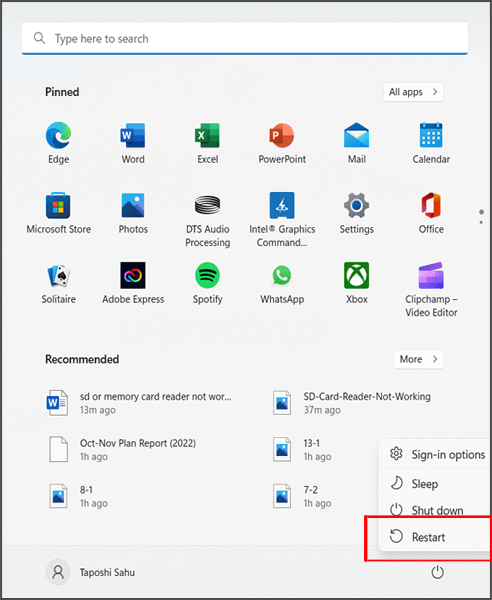492x600 pixels.
Task: Launch Word from pinned apps
Action: tap(133, 143)
